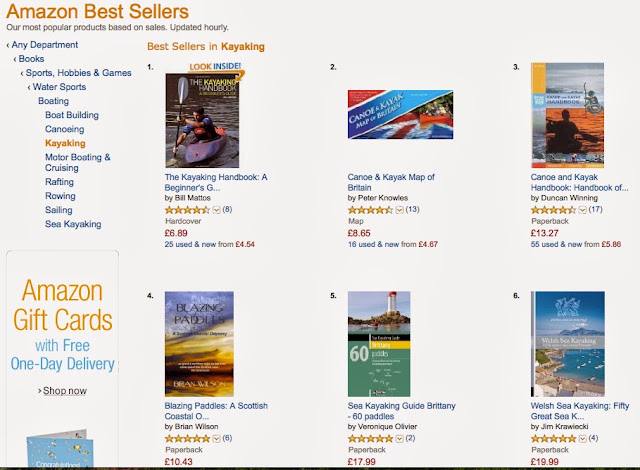Image resolution: width=640 pixels, height=470 pixels.
Task: Open Welsh Sea Kayaking cover image
Action: click(568, 344)
